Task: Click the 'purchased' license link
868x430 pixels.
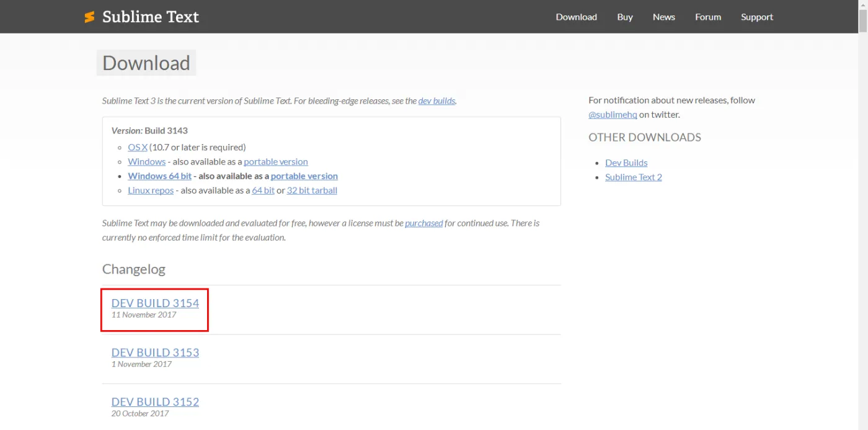Action: pos(423,223)
